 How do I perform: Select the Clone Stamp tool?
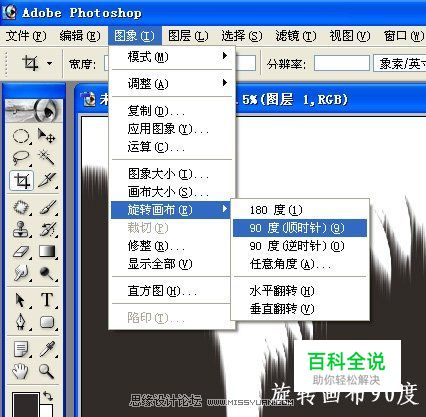21,229
